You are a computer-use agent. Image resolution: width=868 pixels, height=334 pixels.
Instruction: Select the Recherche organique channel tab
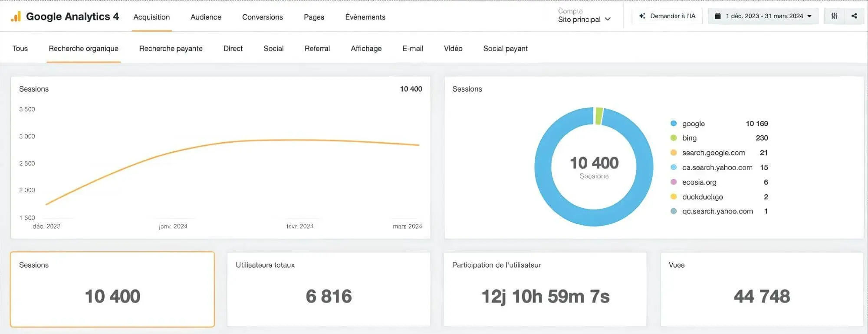[x=83, y=49]
